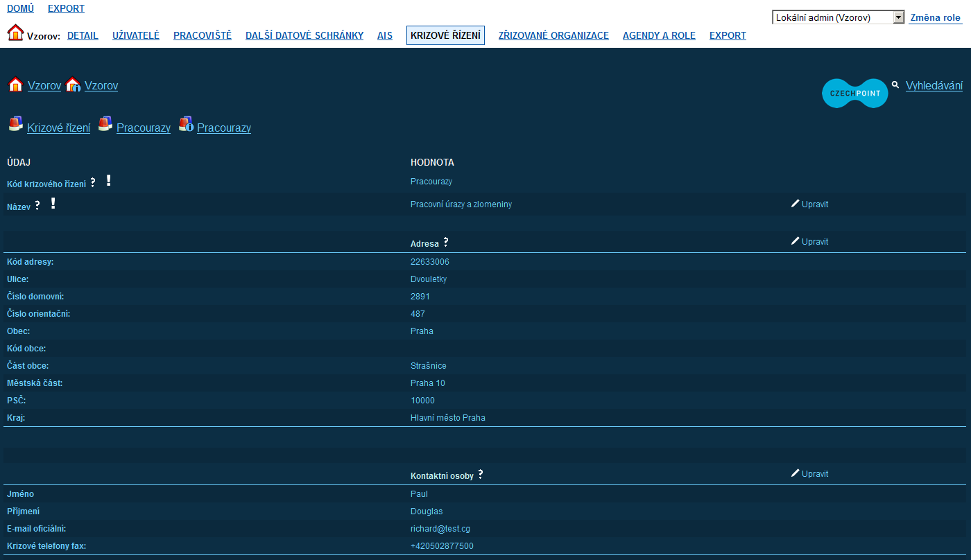Click pencil icon in the Adresa header row
971x560 pixels.
pos(795,241)
